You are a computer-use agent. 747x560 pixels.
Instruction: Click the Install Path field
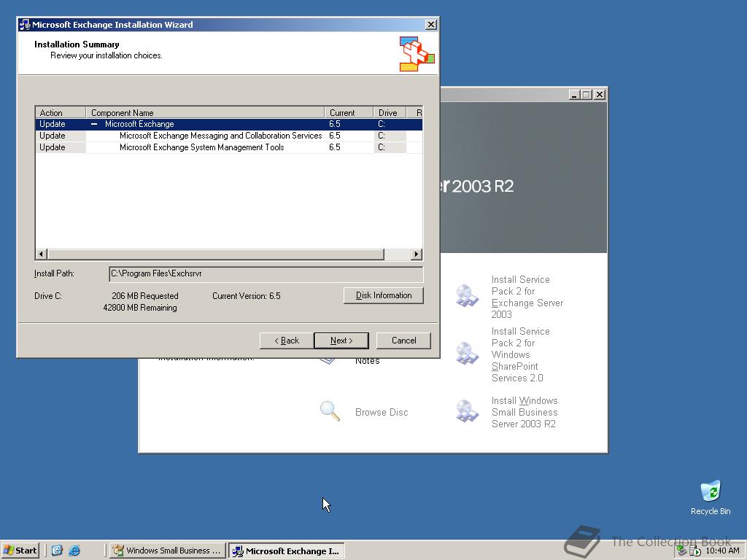point(266,274)
